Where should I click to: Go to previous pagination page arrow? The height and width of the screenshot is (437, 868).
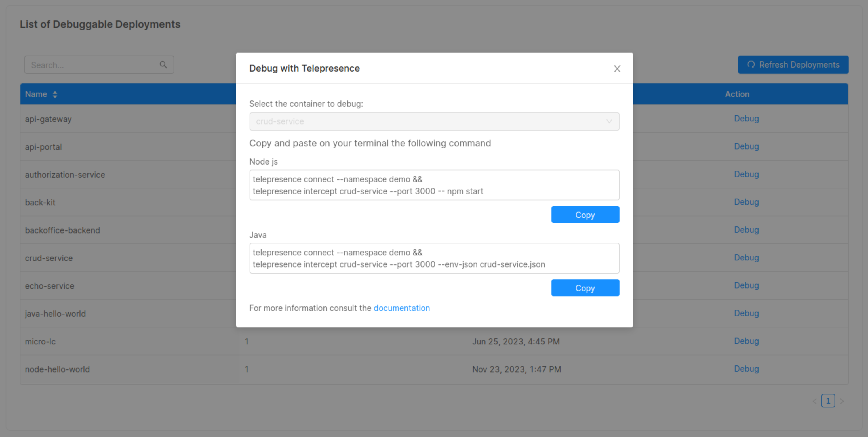pyautogui.click(x=814, y=401)
